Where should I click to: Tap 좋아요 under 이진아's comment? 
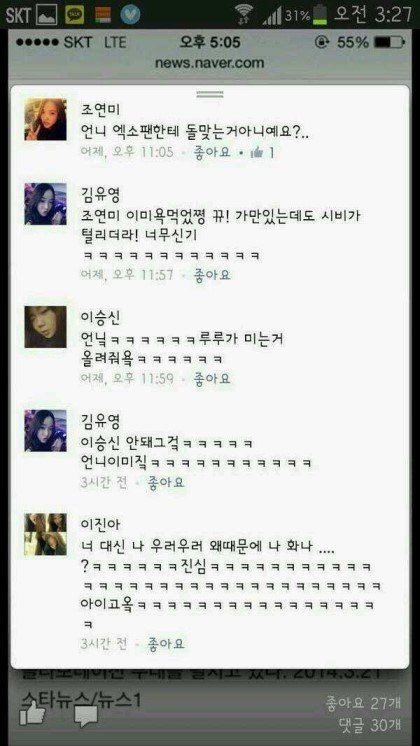click(166, 644)
